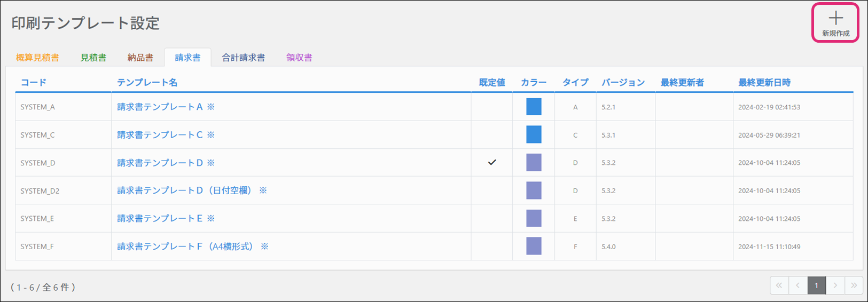
Task: Open 請求書テンプレートF（A4横形式） link
Action: (185, 247)
